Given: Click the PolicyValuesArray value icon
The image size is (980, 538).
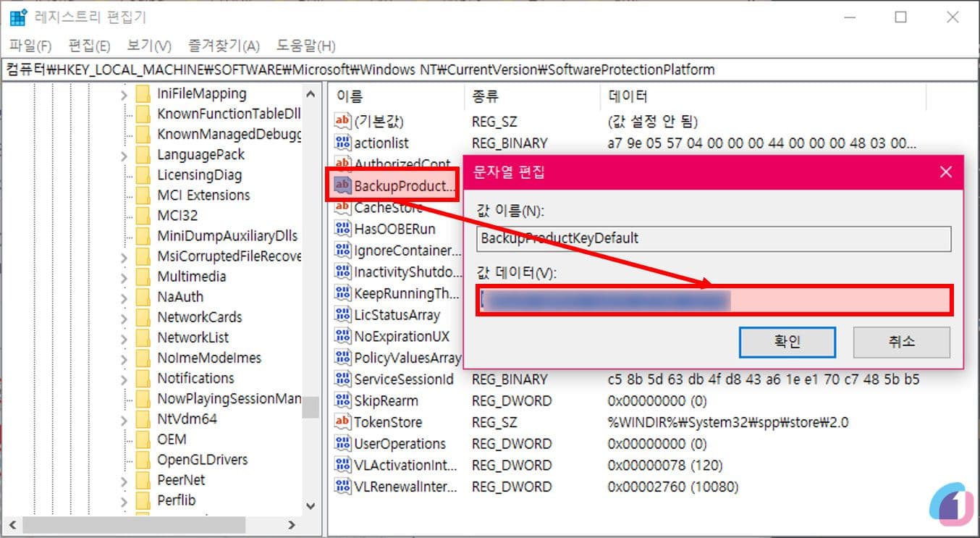Looking at the screenshot, I should [342, 358].
